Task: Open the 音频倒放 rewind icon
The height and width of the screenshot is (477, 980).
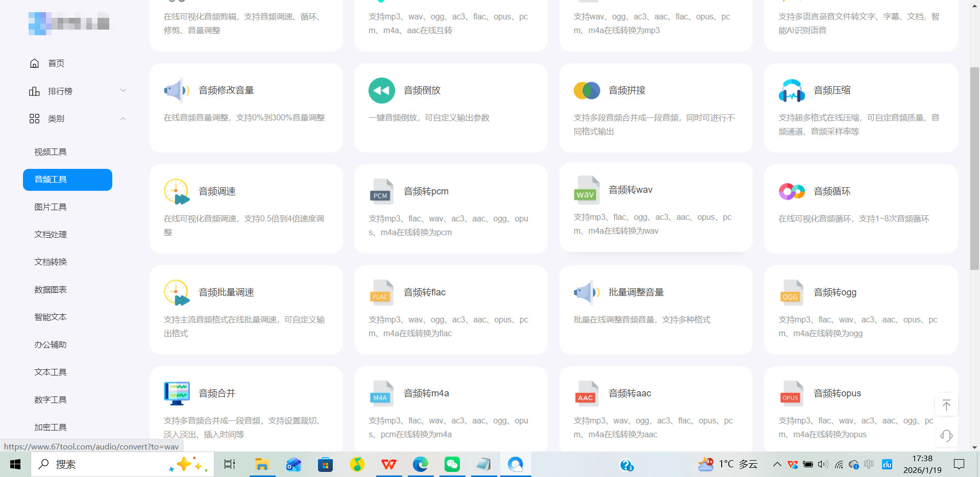Action: [x=382, y=91]
